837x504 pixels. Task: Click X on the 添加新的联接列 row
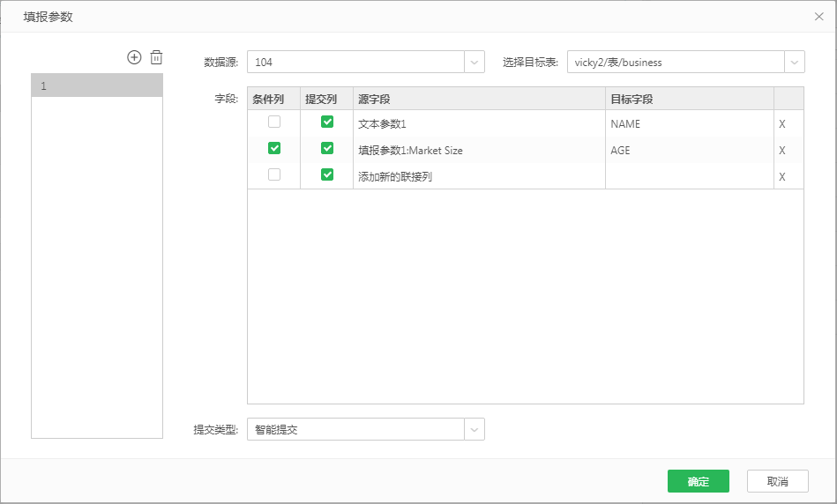point(781,177)
